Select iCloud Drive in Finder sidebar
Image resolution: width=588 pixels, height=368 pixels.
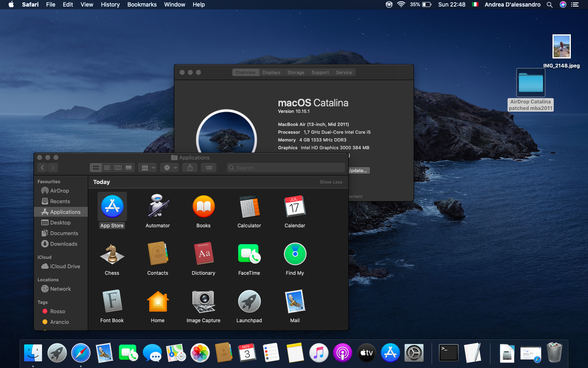click(x=60, y=266)
